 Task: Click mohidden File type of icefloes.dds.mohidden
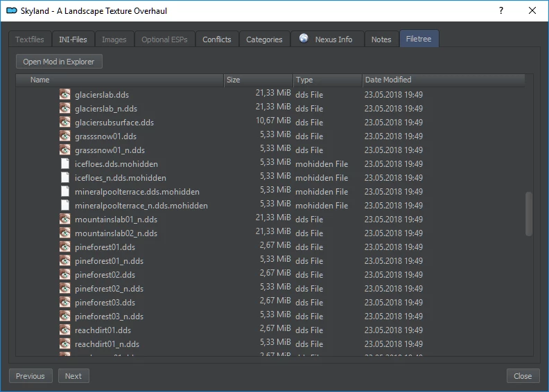coord(322,164)
